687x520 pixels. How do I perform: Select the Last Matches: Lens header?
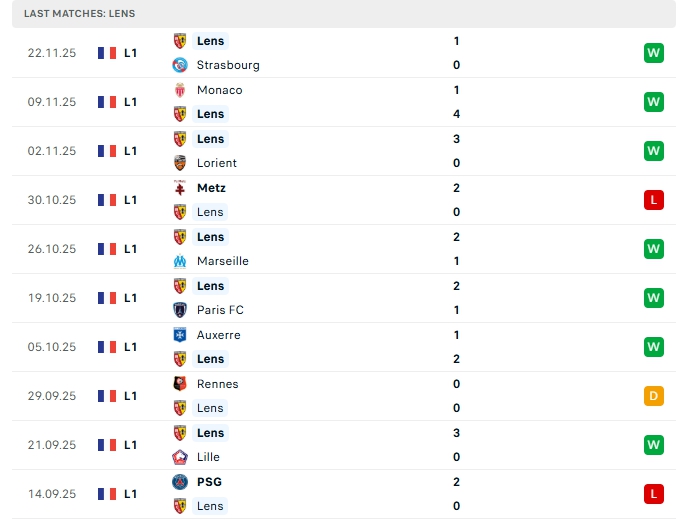[80, 14]
